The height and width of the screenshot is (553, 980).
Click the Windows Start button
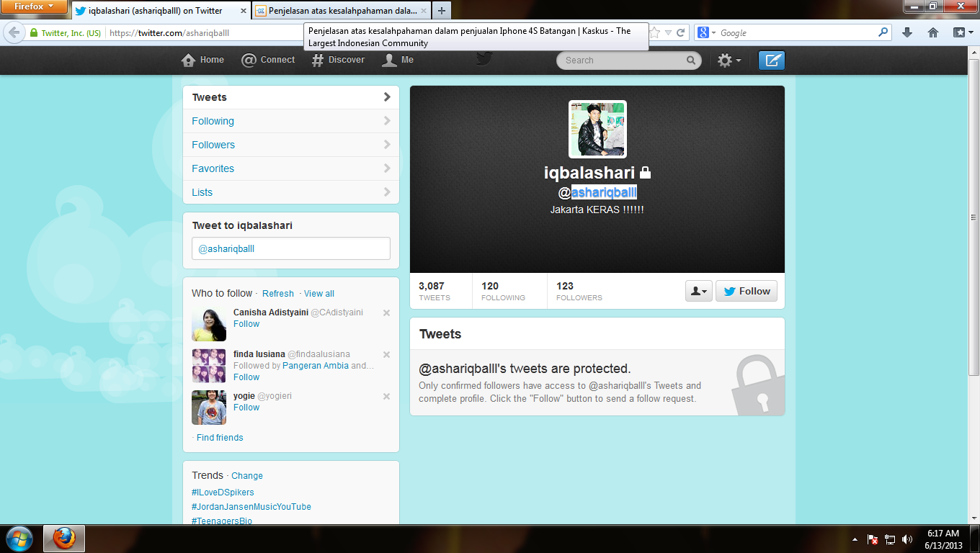click(18, 539)
